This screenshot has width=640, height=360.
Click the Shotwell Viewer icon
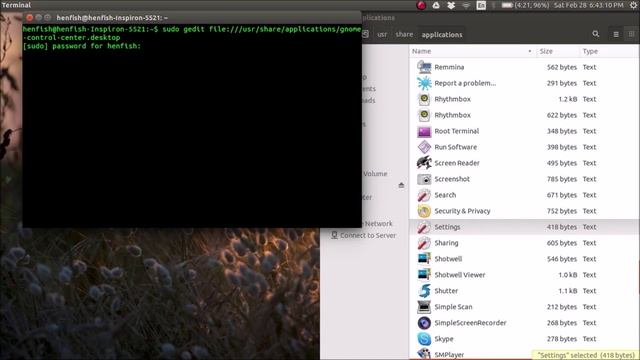[424, 275]
